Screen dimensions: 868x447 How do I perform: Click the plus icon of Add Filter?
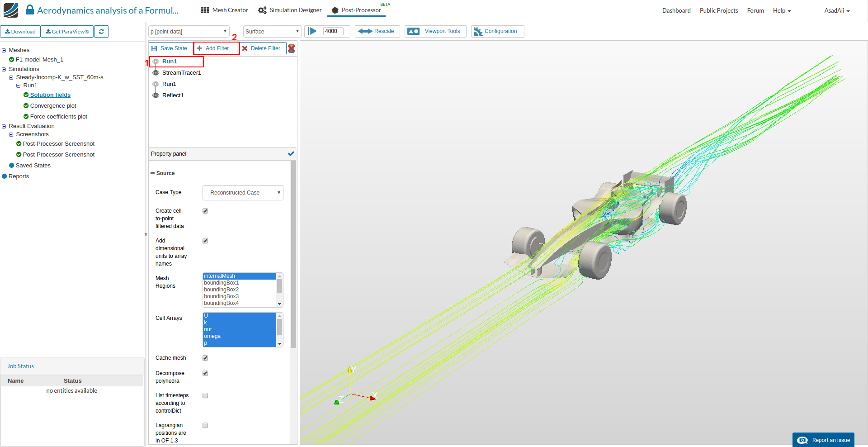coord(199,48)
